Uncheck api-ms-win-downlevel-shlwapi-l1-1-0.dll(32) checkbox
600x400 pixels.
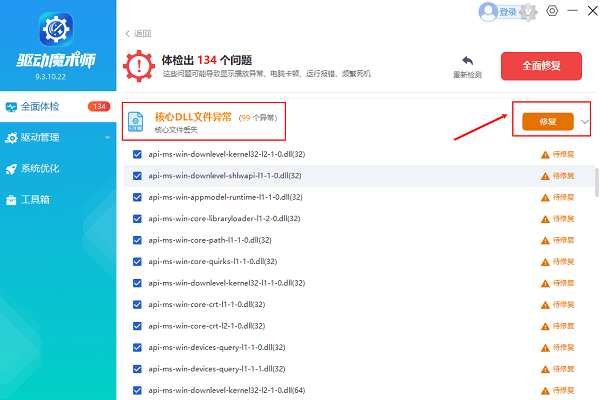tap(137, 176)
